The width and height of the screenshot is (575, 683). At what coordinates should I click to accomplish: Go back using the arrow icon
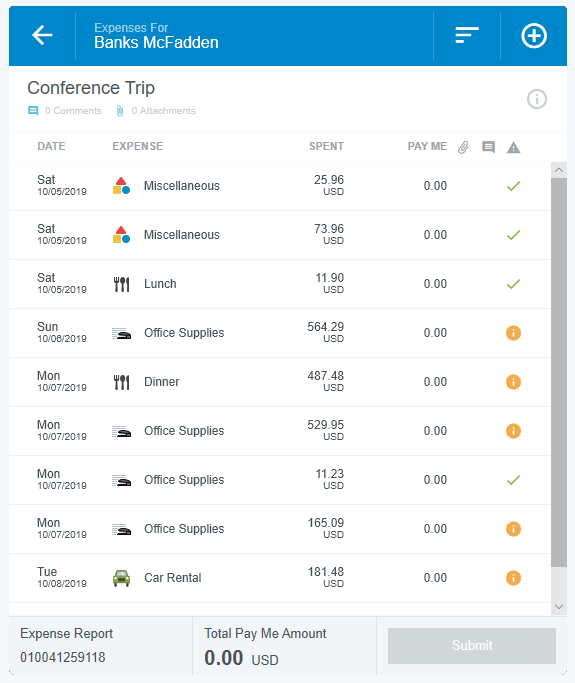(x=42, y=35)
